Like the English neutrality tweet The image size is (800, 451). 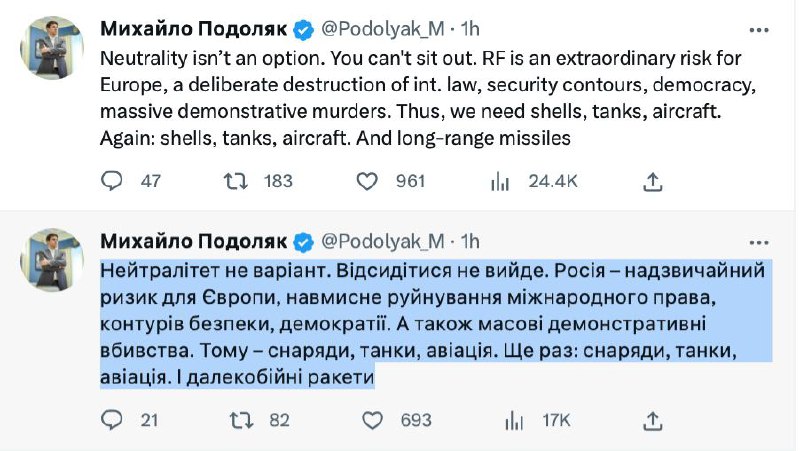click(x=367, y=181)
